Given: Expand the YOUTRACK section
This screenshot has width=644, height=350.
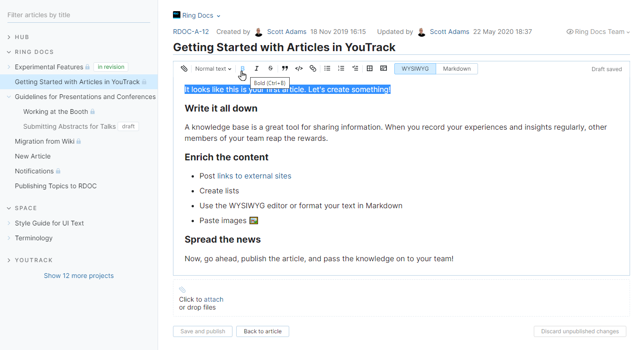Looking at the screenshot, I should 9,260.
